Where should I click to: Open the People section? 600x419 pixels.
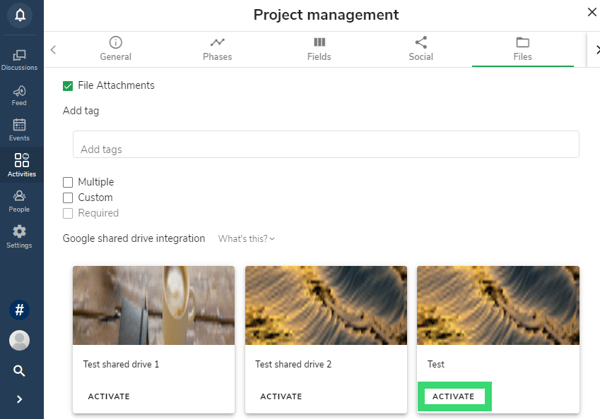coord(19,201)
